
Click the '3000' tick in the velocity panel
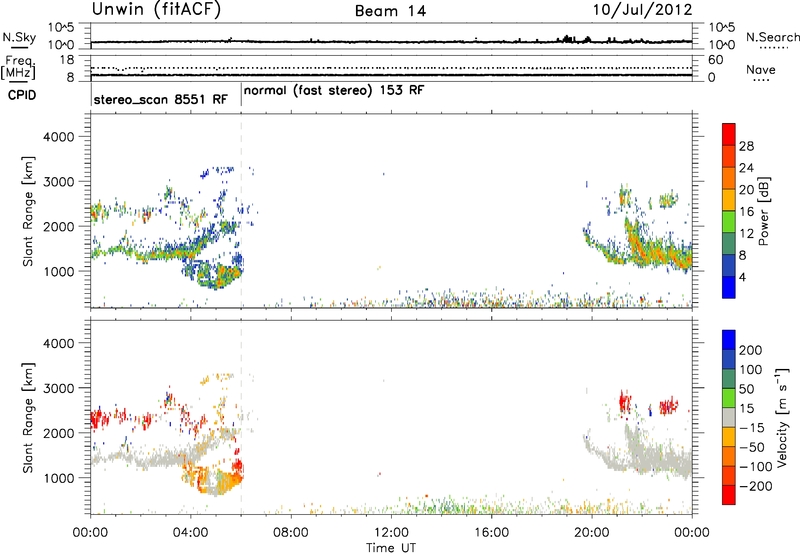59,388
